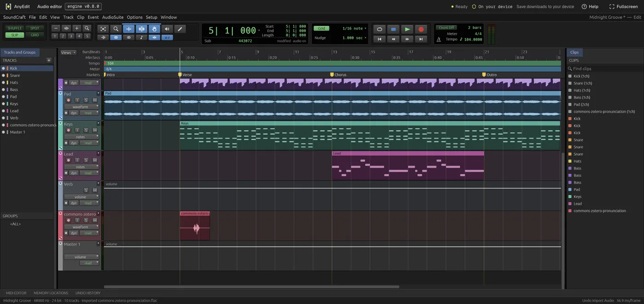Image resolution: width=644 pixels, height=304 pixels.
Task: Open the File menu
Action: tap(32, 17)
